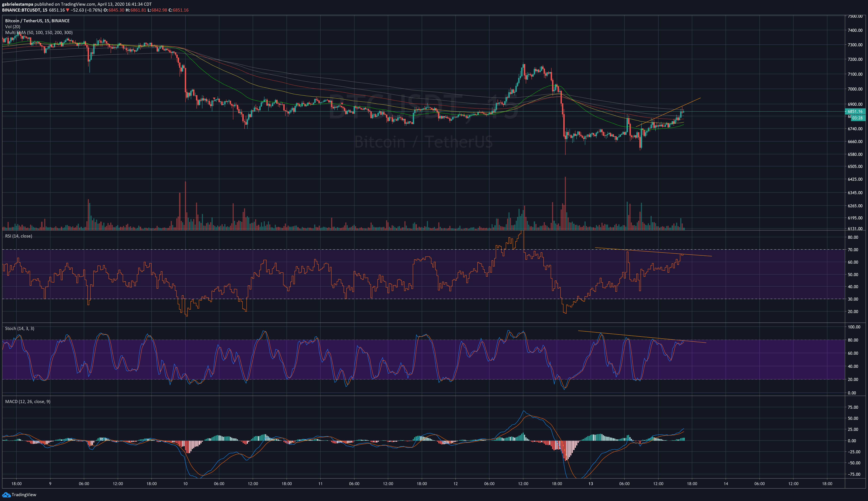The image size is (868, 501).
Task: Click the TradingView logo icon
Action: tap(6, 495)
